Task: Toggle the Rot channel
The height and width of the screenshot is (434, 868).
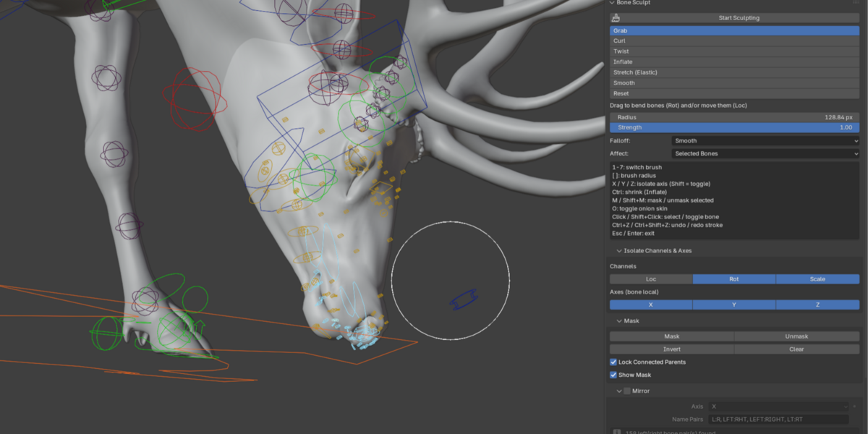Action: click(734, 279)
